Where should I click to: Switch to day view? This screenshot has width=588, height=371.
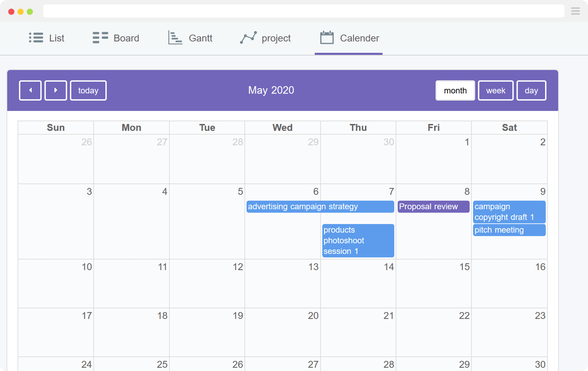pos(531,90)
